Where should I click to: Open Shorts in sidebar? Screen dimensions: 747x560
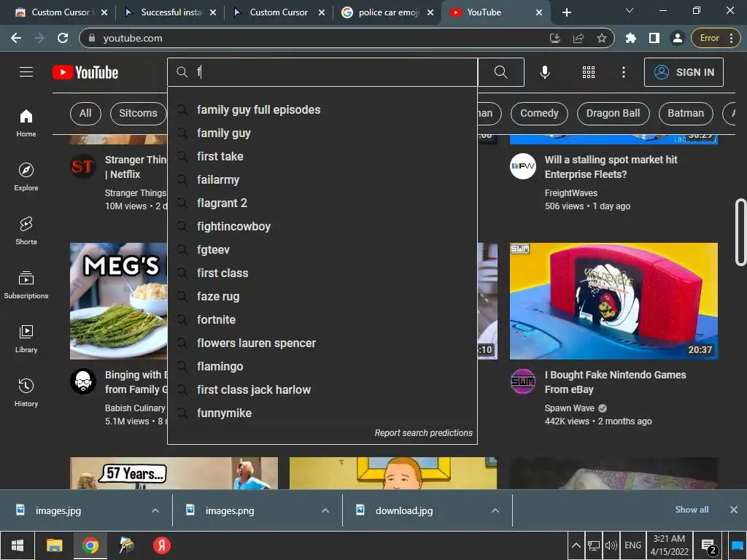[26, 230]
